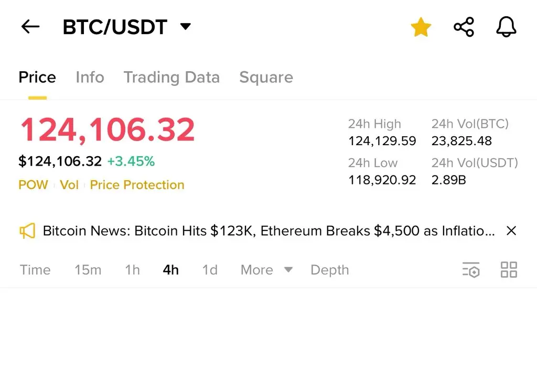Image resolution: width=537 pixels, height=392 pixels.
Task: Show the Depth chart view
Action: (329, 270)
